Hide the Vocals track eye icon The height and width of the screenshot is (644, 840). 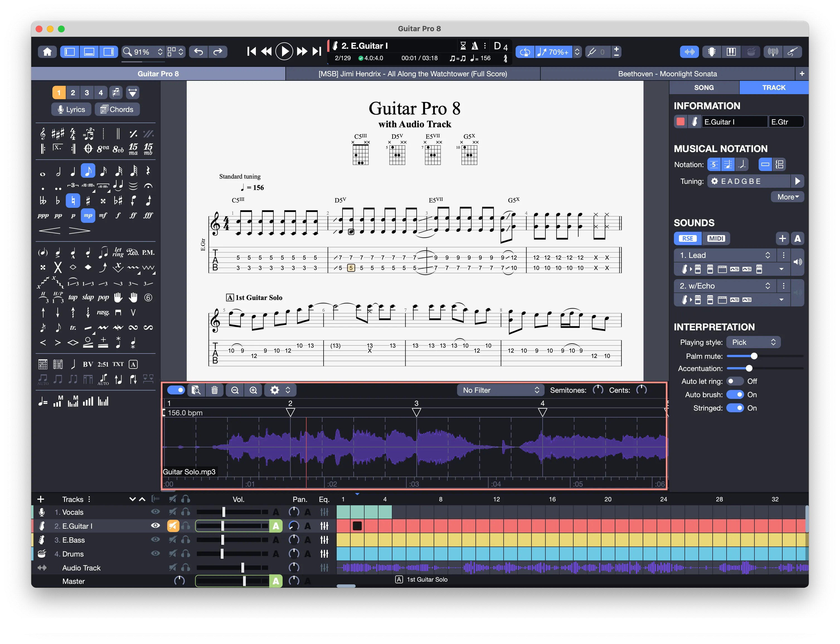click(155, 512)
